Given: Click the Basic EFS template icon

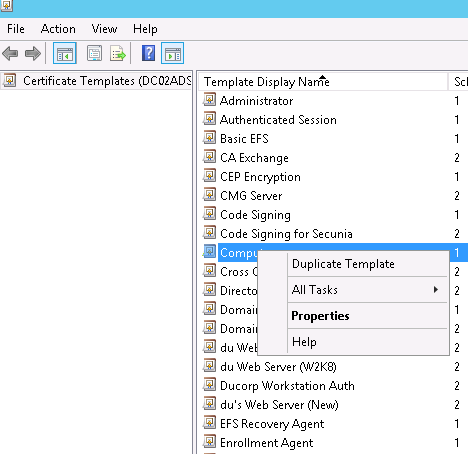Looking at the screenshot, I should [x=209, y=137].
